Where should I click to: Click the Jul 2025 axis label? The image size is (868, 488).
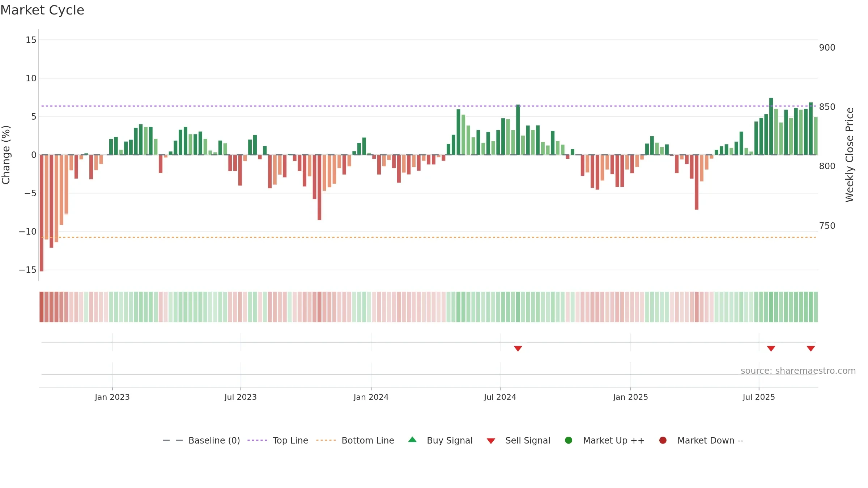759,397
